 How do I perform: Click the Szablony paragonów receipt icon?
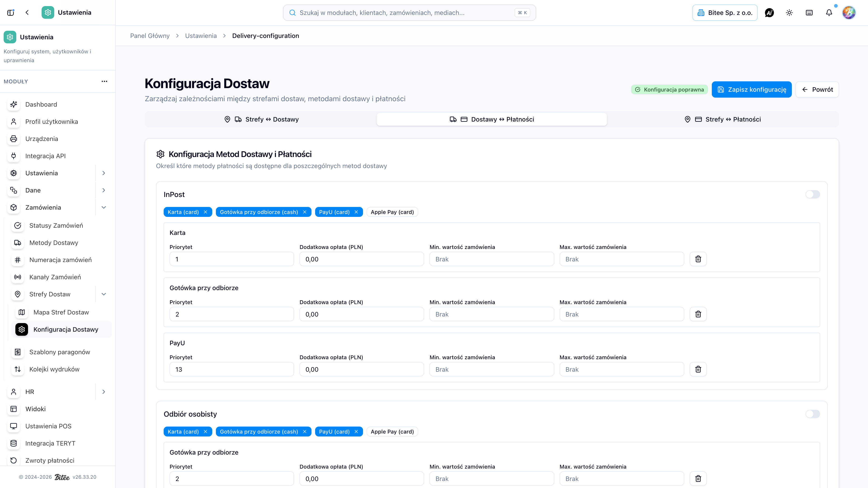point(18,352)
